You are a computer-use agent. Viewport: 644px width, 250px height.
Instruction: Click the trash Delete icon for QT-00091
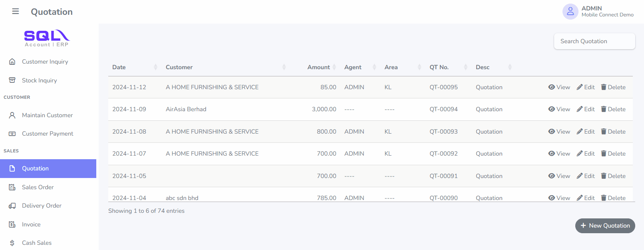pos(604,176)
